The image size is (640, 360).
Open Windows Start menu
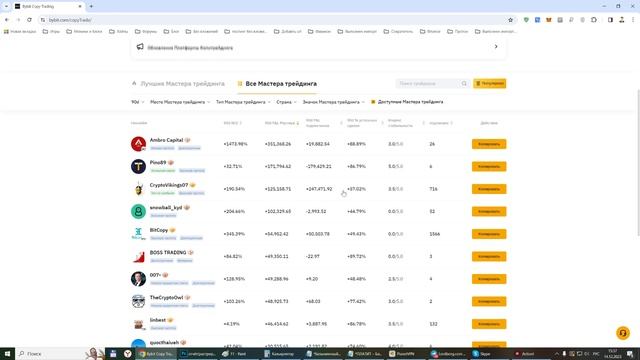7,353
